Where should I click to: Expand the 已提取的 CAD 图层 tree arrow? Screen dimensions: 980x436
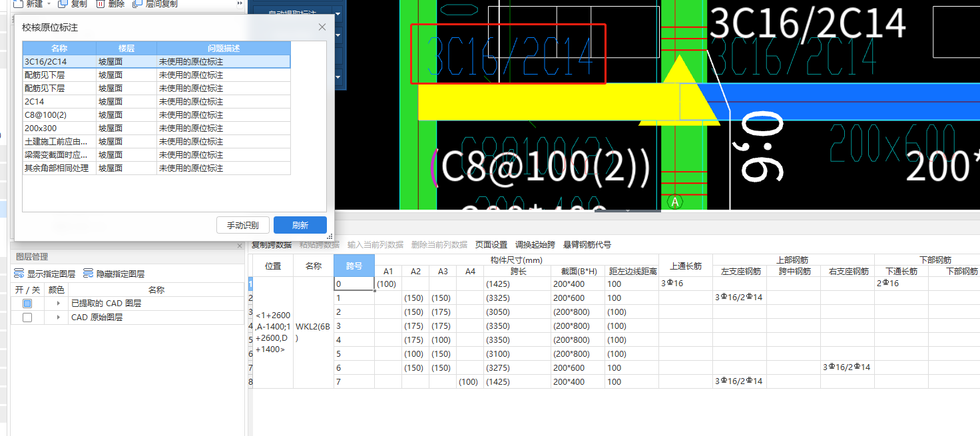[58, 304]
